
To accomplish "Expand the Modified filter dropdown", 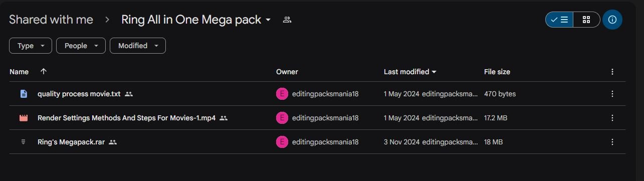I will [x=138, y=46].
